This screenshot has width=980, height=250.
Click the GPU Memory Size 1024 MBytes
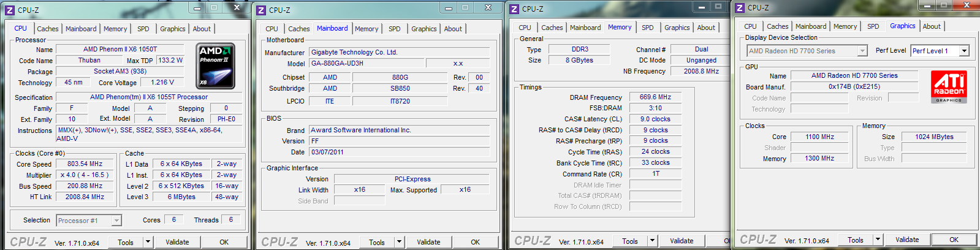934,137
